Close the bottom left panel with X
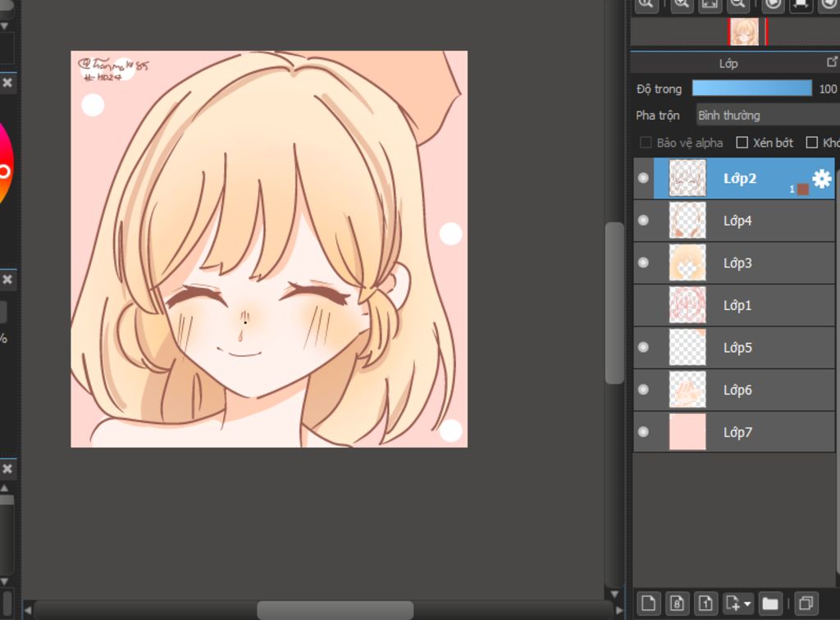The width and height of the screenshot is (840, 620). pos(7,469)
